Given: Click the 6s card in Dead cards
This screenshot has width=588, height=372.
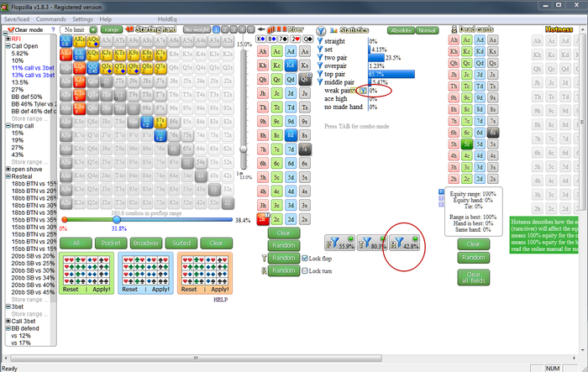Looking at the screenshot, I should click(x=493, y=133).
